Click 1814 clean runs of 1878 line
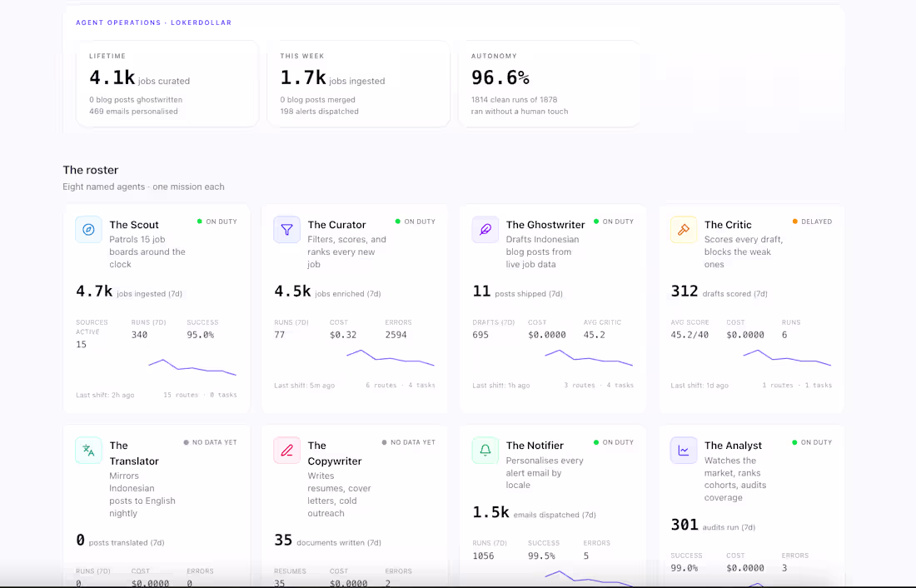Viewport: 916px width, 588px height. click(514, 100)
